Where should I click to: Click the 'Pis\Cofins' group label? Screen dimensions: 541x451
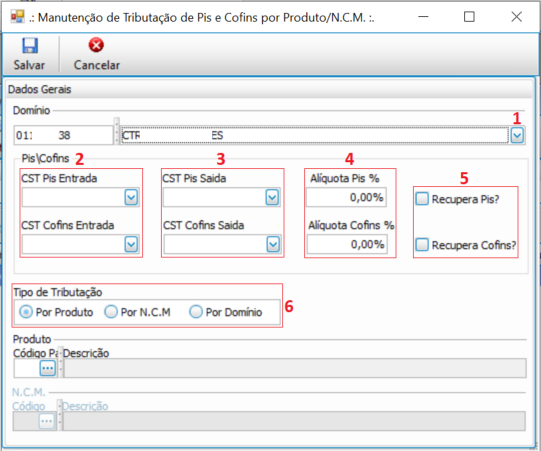[x=45, y=158]
